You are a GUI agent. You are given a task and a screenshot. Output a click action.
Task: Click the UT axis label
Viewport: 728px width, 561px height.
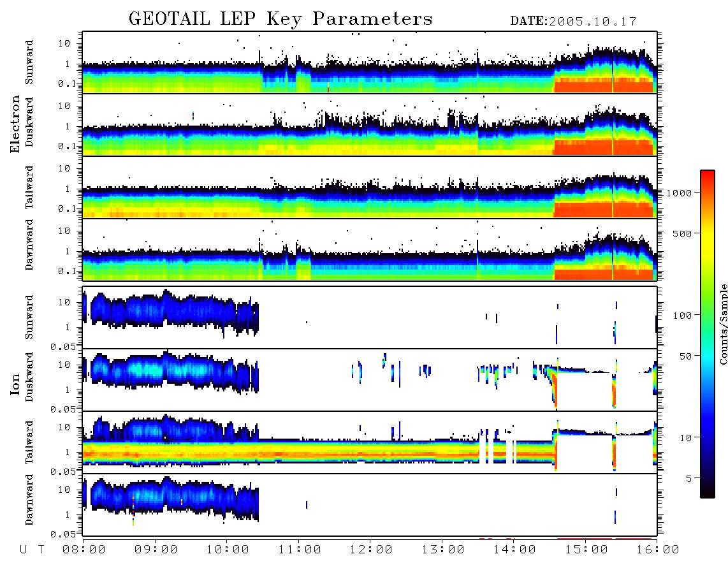point(32,550)
